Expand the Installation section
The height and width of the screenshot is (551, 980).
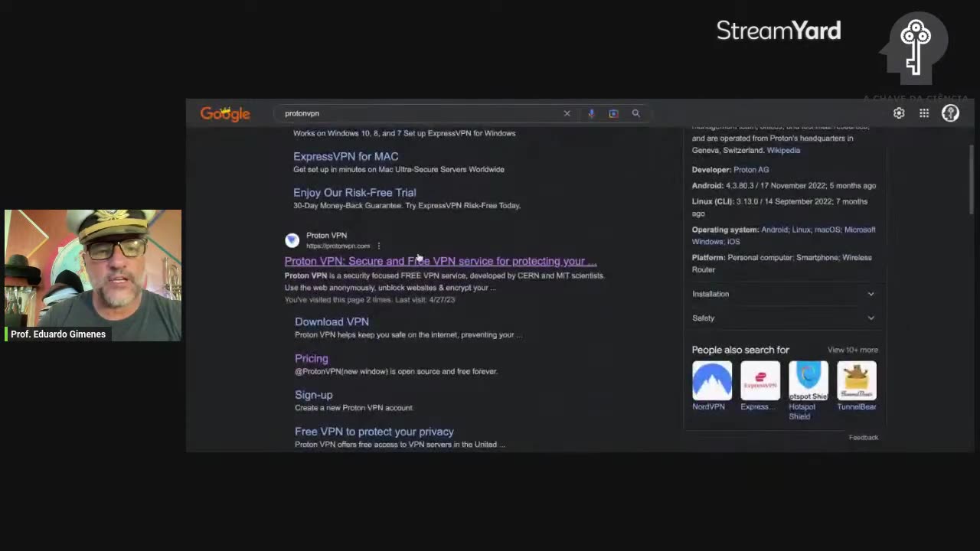point(782,294)
